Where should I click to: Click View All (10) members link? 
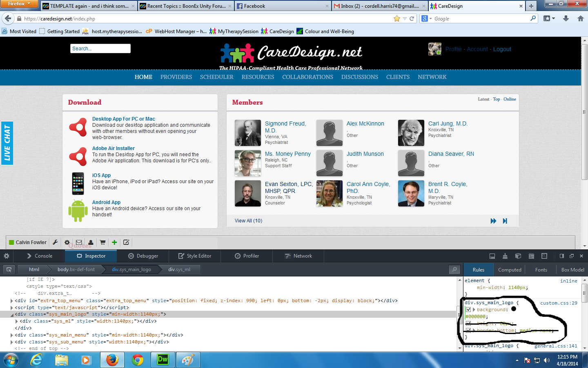point(249,221)
